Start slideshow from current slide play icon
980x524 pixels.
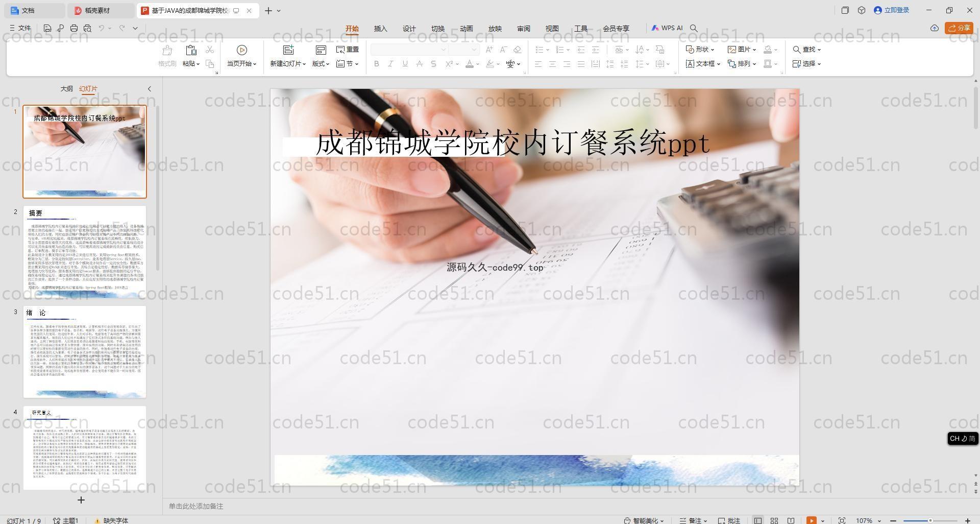click(x=242, y=50)
